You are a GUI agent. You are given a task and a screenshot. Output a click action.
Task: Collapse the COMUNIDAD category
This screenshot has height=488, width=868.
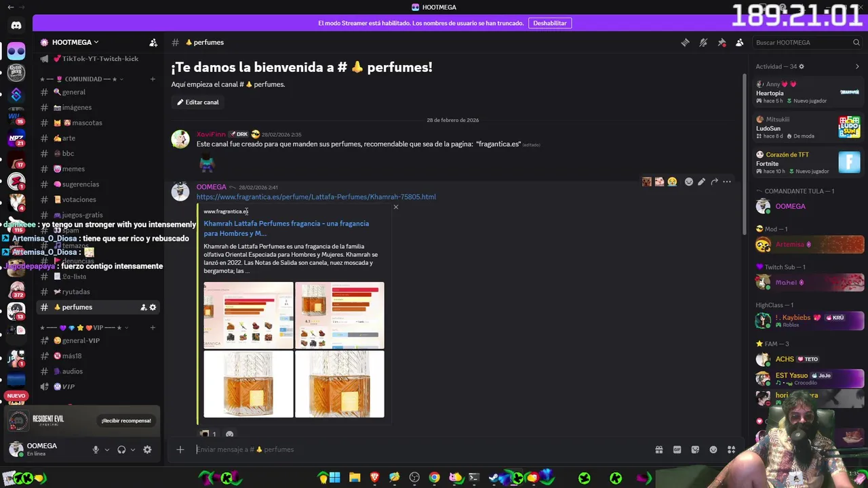tap(81, 79)
